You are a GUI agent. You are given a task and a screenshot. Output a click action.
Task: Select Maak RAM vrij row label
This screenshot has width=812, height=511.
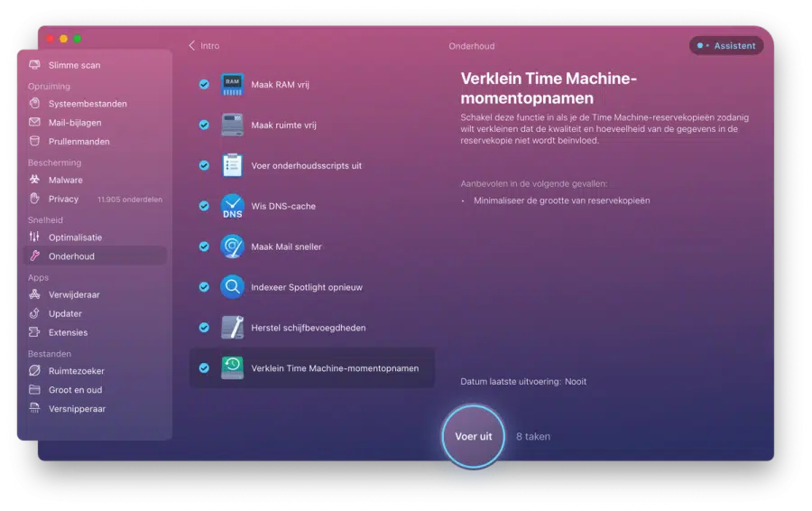[x=281, y=85]
